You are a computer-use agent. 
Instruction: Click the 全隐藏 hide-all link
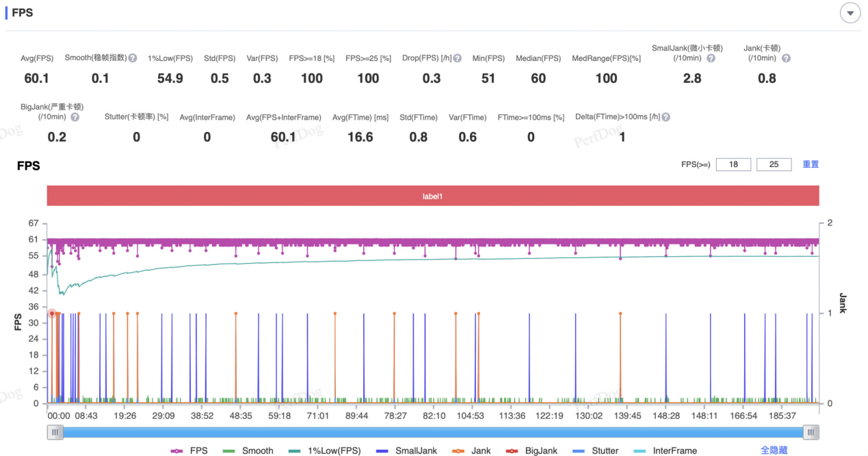click(x=774, y=451)
